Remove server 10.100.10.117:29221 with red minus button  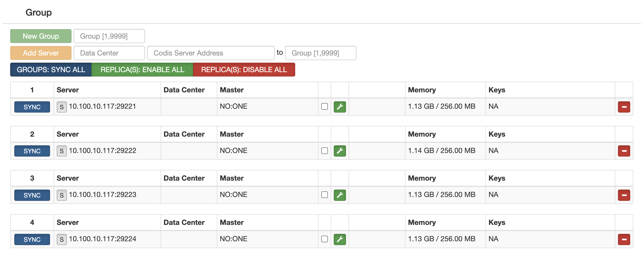point(624,107)
